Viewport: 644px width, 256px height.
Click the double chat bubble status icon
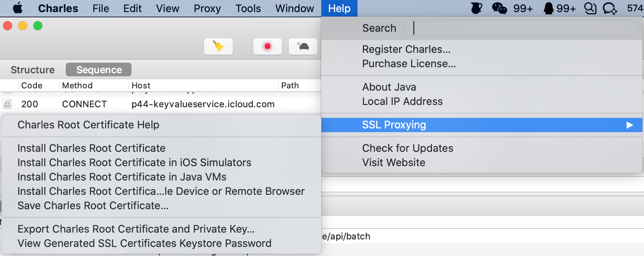point(590,8)
